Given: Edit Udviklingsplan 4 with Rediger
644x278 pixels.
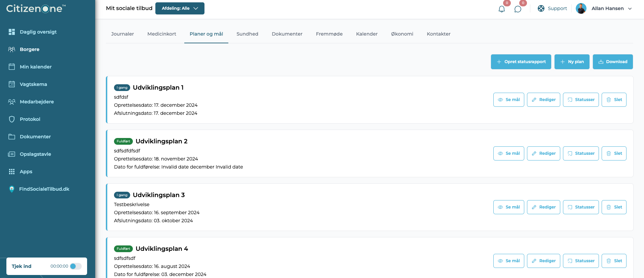Looking at the screenshot, I should click(543, 261).
